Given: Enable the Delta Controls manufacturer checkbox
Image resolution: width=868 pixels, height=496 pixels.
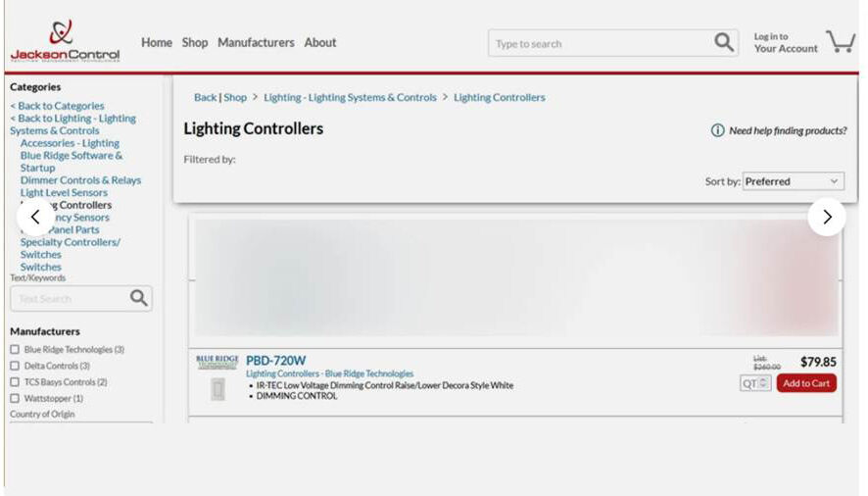Looking at the screenshot, I should 15,366.
